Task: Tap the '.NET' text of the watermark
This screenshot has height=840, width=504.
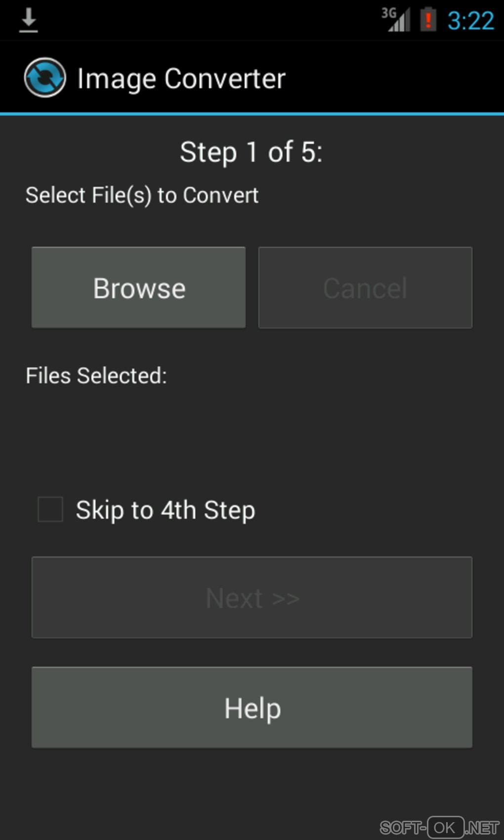Action: pyautogui.click(x=483, y=828)
